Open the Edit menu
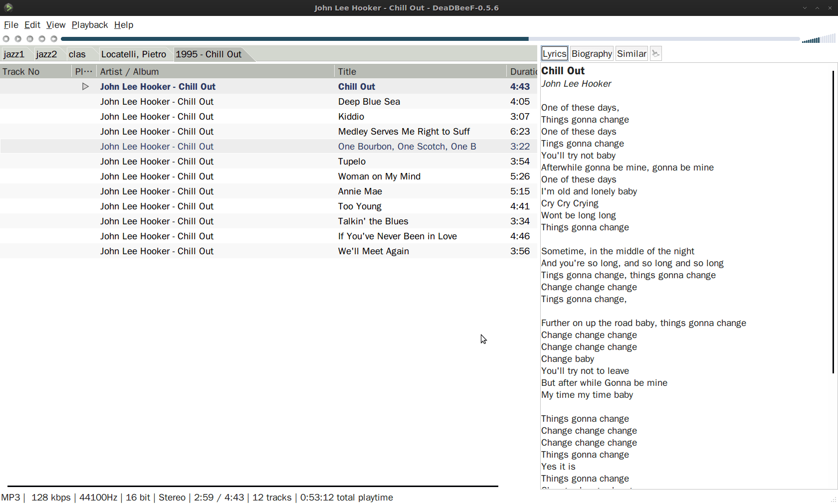This screenshot has height=504, width=838. (32, 25)
